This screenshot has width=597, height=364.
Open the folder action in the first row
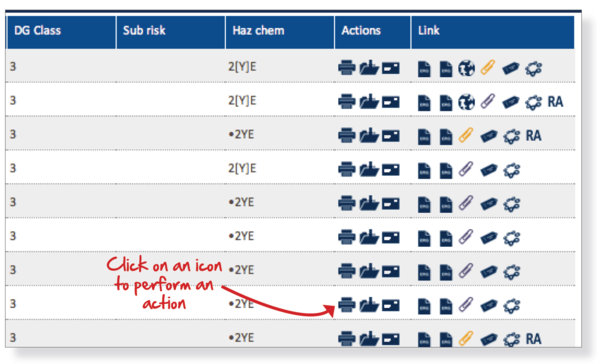pos(369,68)
